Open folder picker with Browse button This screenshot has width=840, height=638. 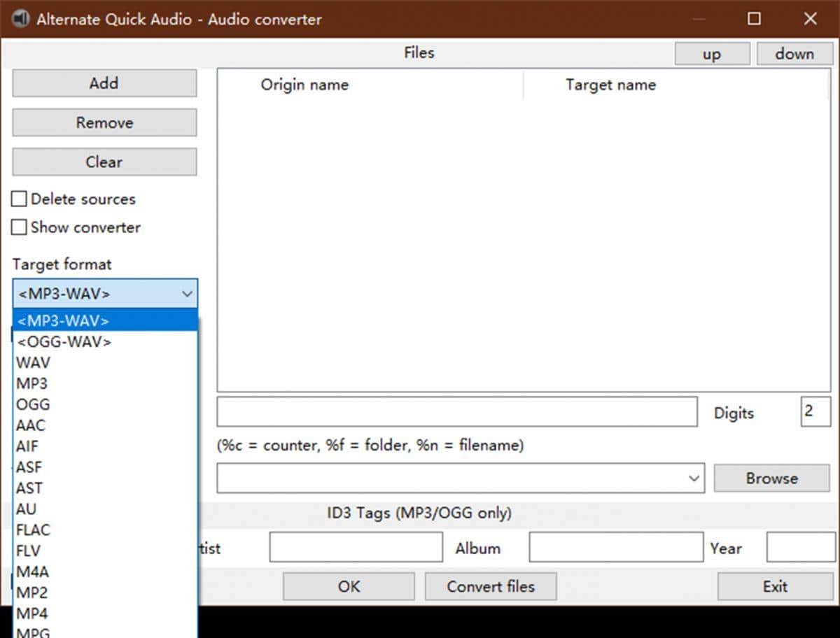point(771,478)
